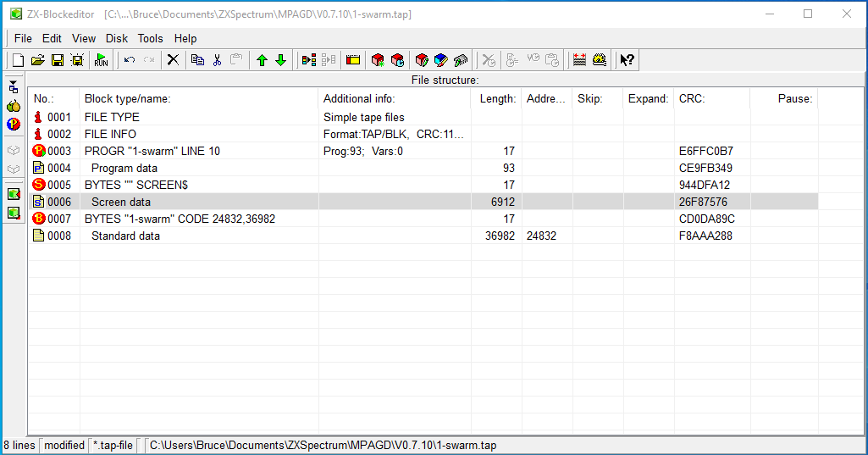This screenshot has height=455, width=868.
Task: Open the Tools menu
Action: tap(150, 38)
